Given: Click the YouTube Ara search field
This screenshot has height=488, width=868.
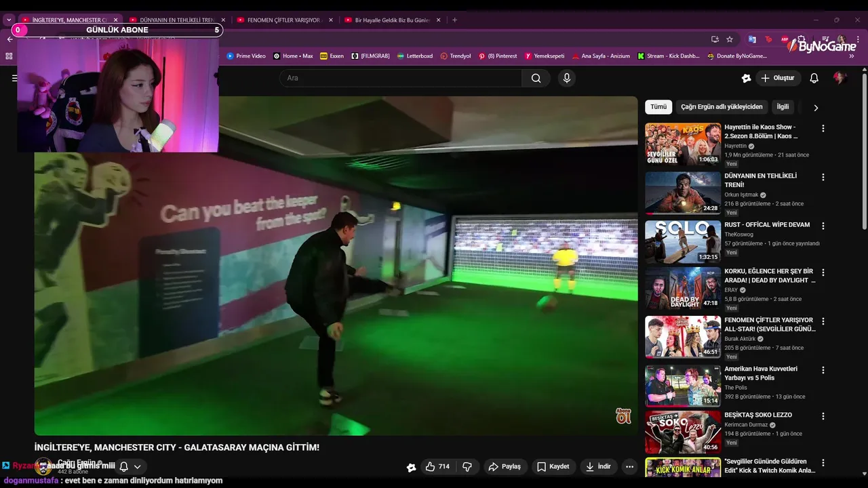Looking at the screenshot, I should pyautogui.click(x=401, y=78).
